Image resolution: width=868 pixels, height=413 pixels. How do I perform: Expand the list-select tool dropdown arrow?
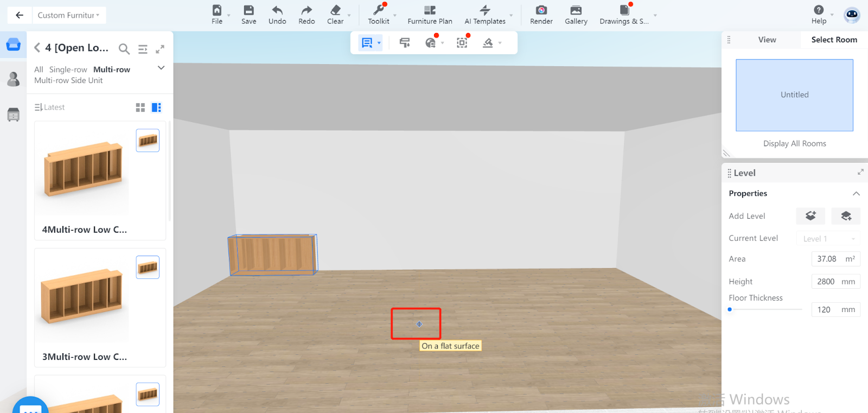pos(379,43)
